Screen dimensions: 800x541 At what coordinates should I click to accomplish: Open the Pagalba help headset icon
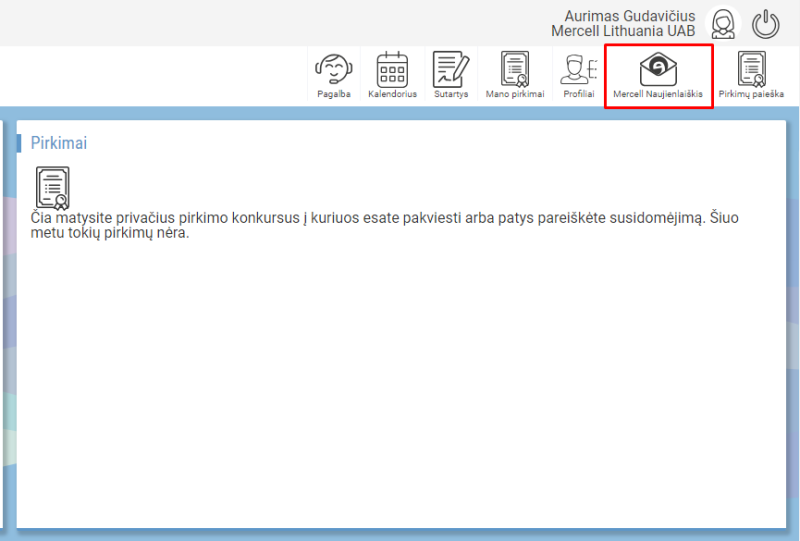click(334, 69)
